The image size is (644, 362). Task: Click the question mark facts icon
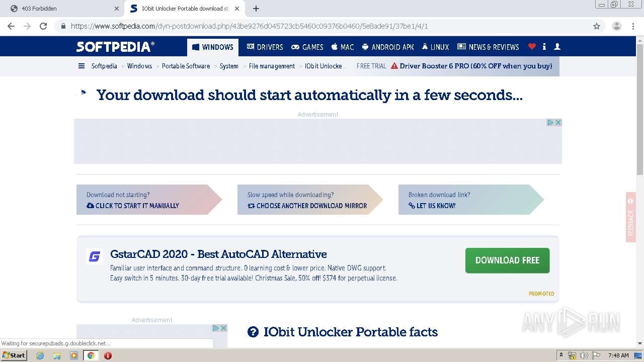[x=253, y=332]
